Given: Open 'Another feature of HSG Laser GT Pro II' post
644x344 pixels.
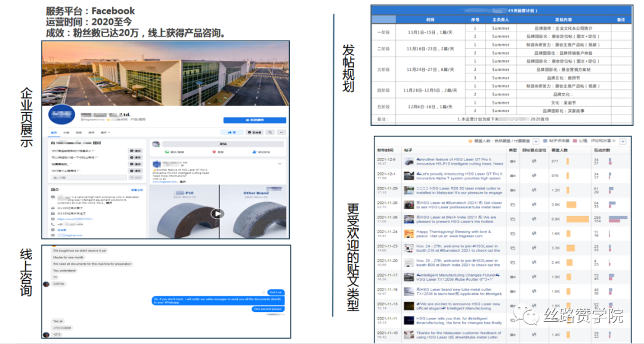Looking at the screenshot, I should point(459,162).
